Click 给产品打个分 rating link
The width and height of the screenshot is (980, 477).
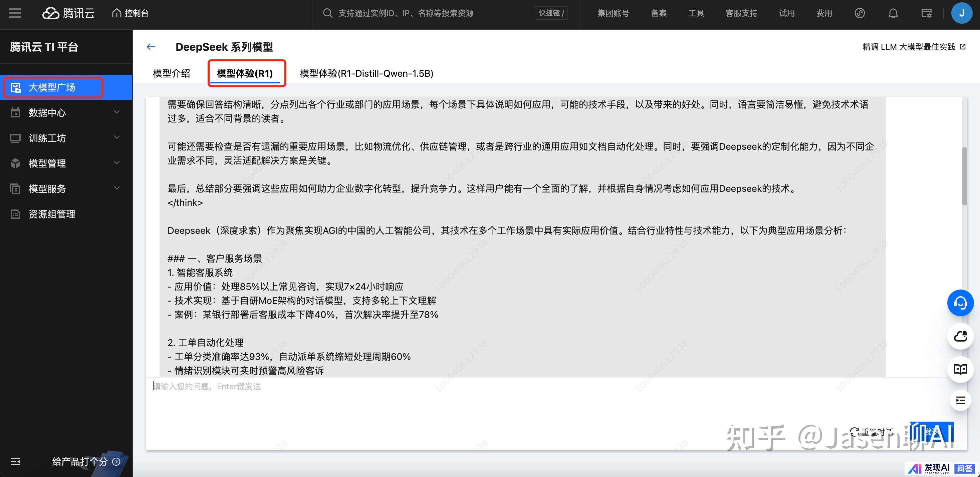point(86,462)
